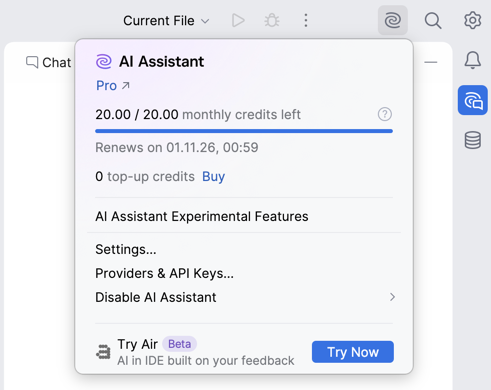
Task: Open the Notifications bell icon
Action: [473, 60]
